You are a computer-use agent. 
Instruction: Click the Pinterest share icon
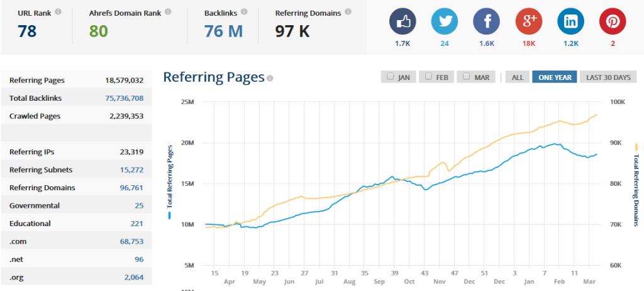pos(612,22)
